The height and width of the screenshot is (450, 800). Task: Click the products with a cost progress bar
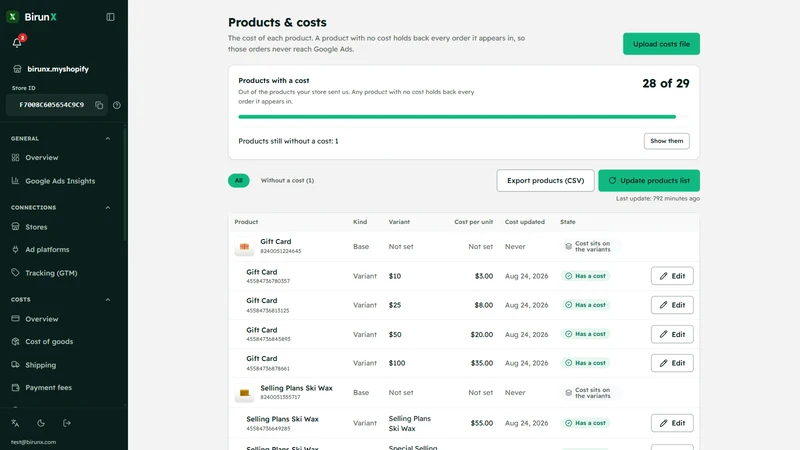click(463, 117)
